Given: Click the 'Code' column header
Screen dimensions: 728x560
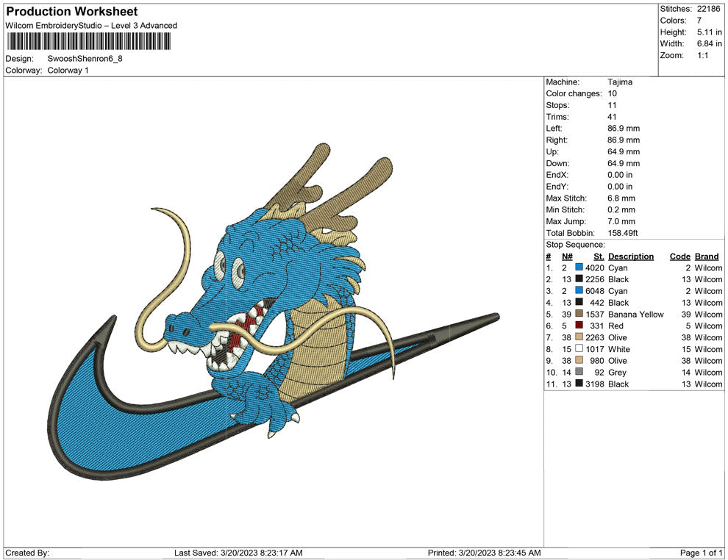Looking at the screenshot, I should (680, 256).
